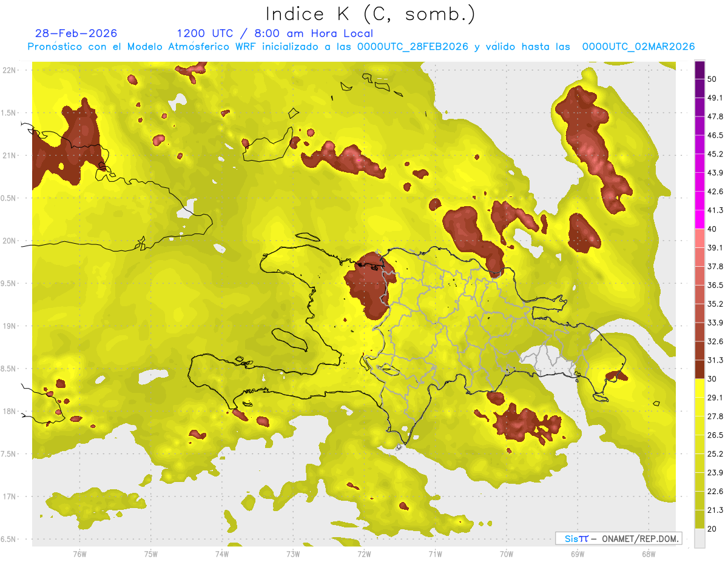
Task: Click the longitude label '74W'
Action: (221, 554)
